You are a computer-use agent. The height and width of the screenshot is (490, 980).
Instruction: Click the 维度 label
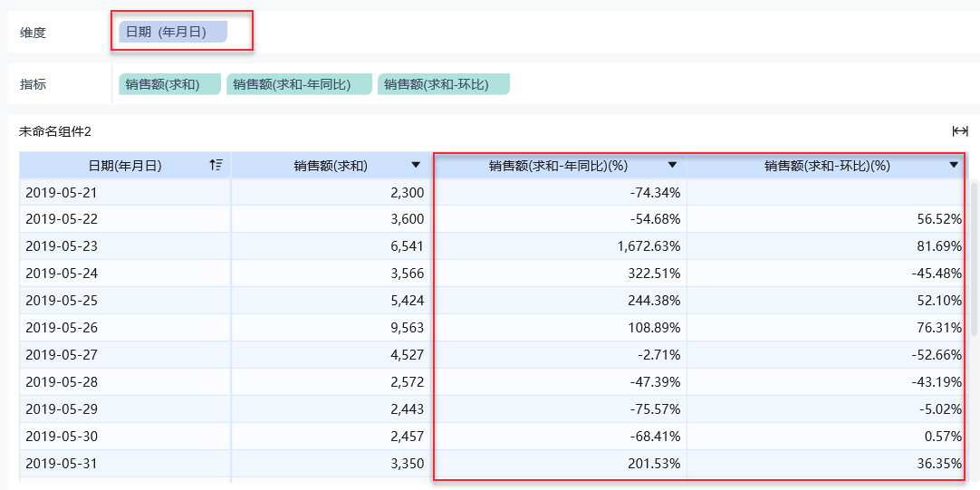34,33
